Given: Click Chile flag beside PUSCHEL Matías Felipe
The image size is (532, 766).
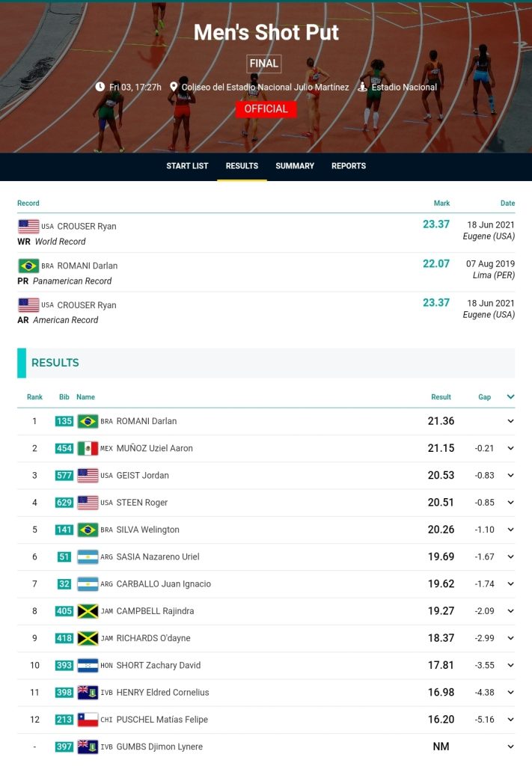Looking at the screenshot, I should click(88, 720).
